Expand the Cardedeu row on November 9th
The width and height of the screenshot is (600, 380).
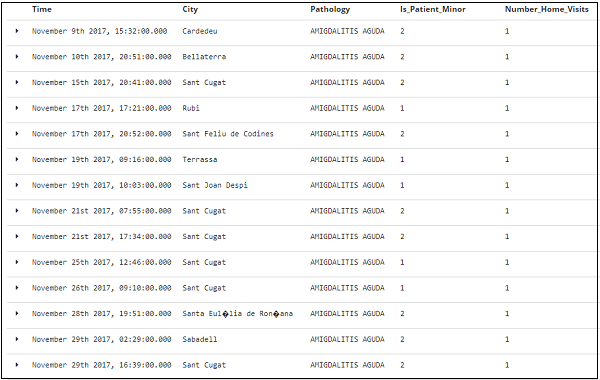(x=17, y=31)
